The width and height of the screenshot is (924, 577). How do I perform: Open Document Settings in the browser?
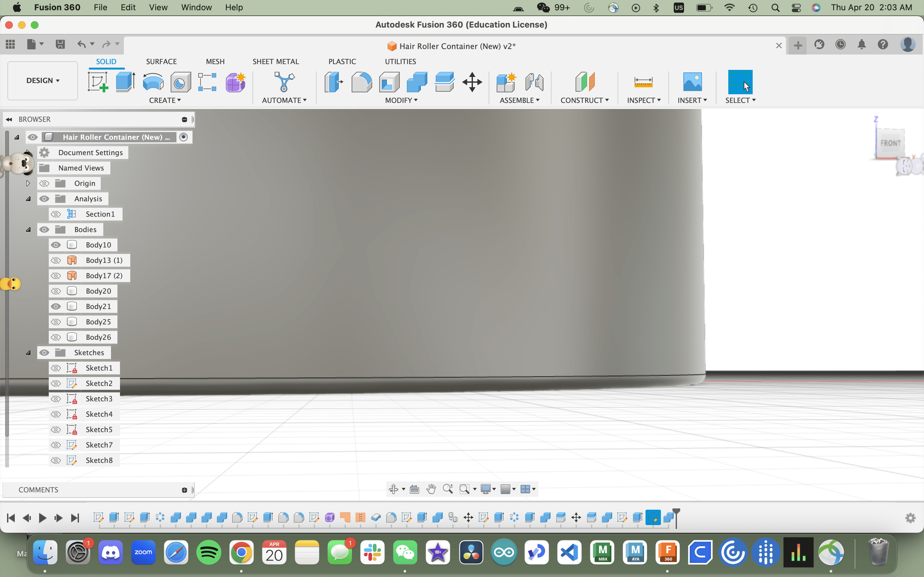point(90,152)
